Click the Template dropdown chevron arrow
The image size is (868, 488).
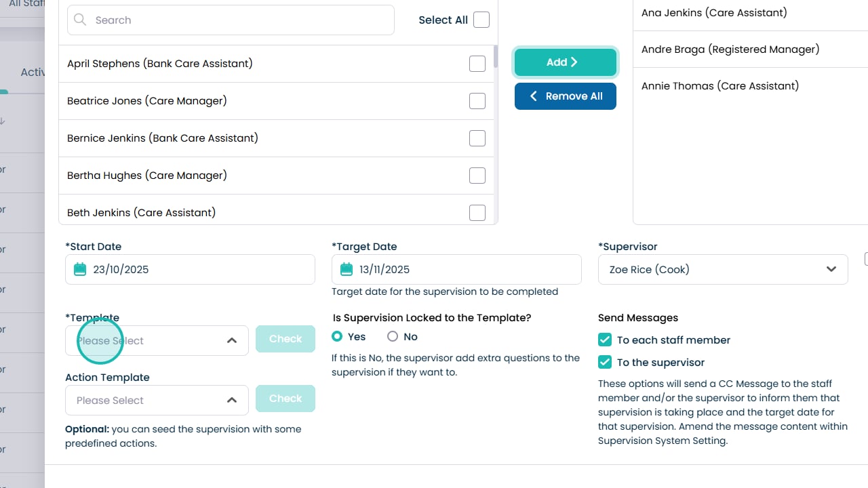[x=232, y=340]
